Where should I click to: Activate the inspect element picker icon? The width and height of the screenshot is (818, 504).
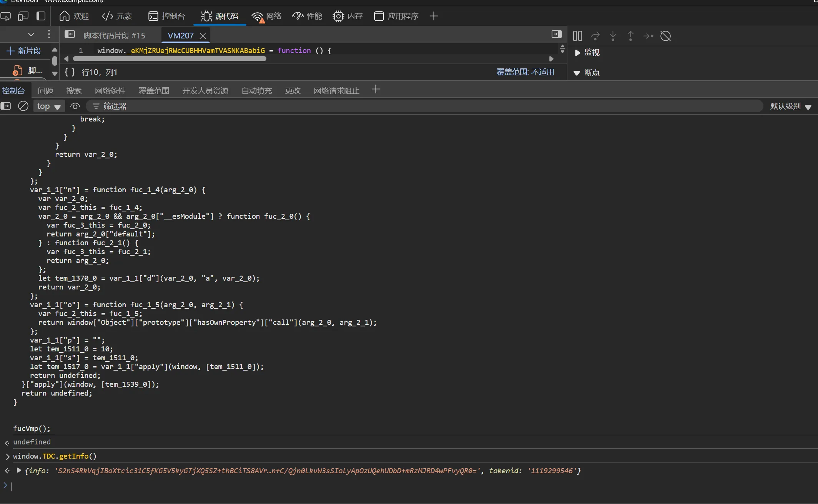click(5, 16)
